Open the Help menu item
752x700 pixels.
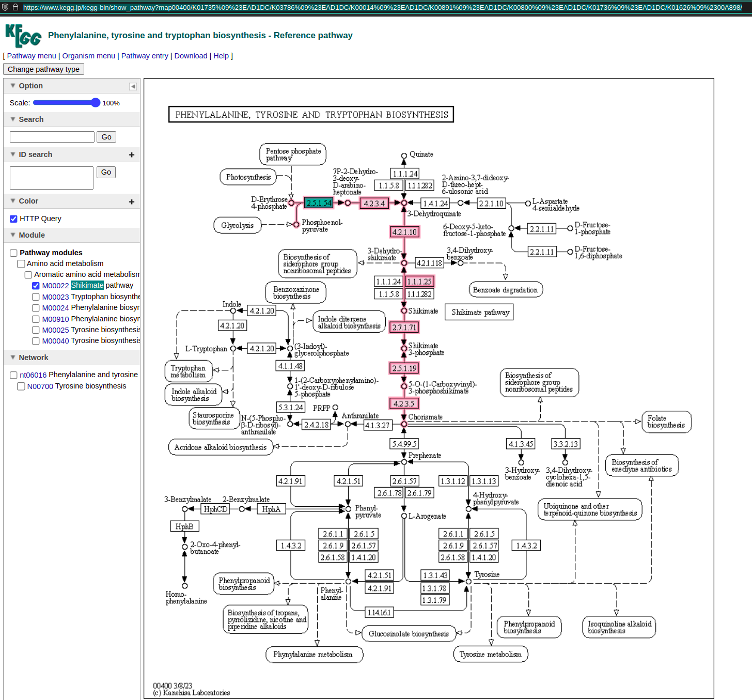(x=221, y=56)
